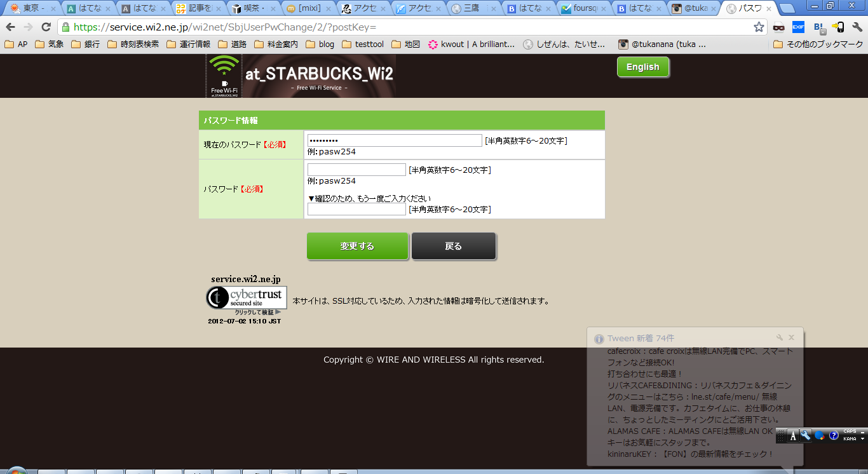This screenshot has height=474, width=868.
Task: Close the foursquare tab
Action: tap(604, 9)
